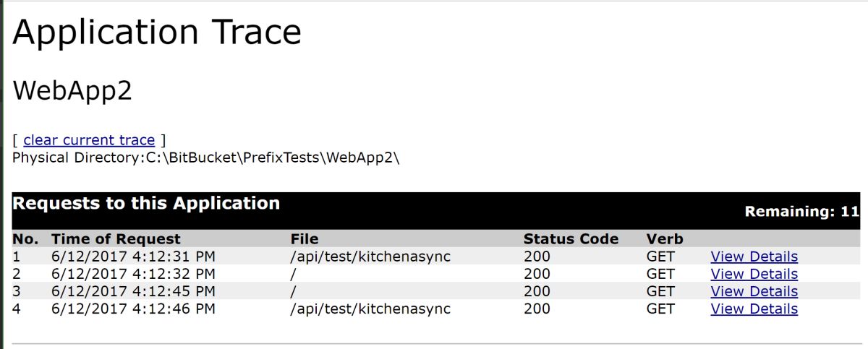The height and width of the screenshot is (349, 868).
Task: Click the File column header
Action: (x=304, y=239)
